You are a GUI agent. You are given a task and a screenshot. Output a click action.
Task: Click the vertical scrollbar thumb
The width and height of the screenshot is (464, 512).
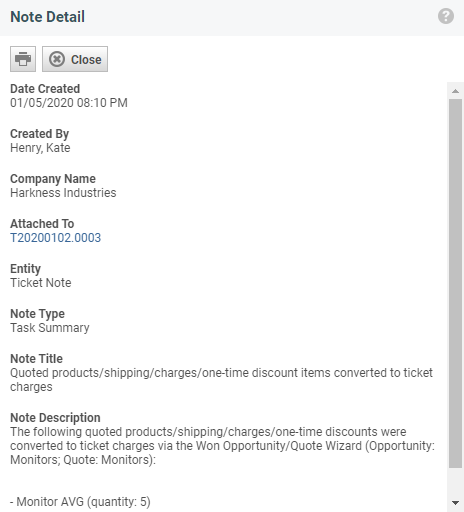[455, 283]
